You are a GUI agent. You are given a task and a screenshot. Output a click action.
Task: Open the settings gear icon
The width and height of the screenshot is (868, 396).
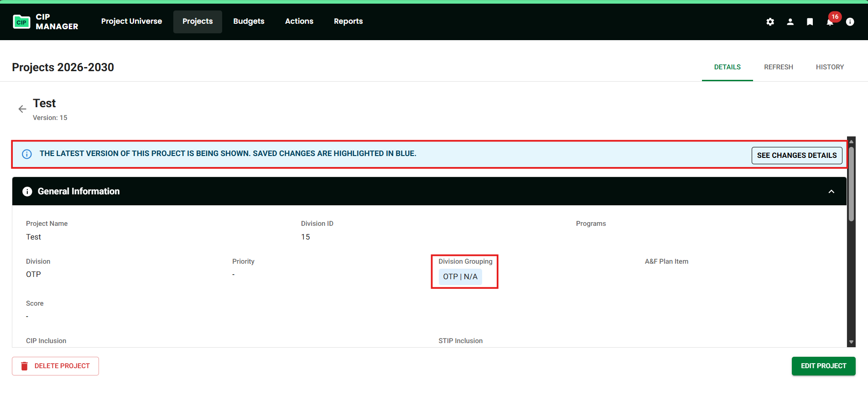point(770,22)
